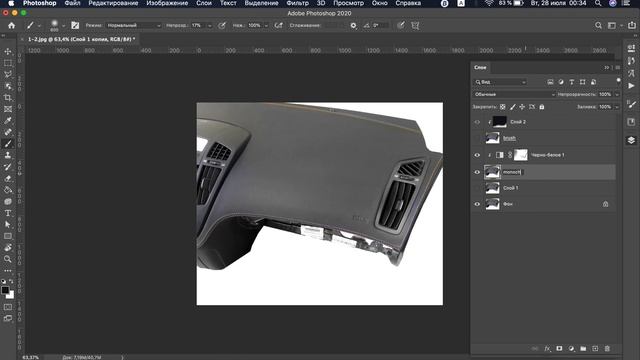Open the flow 100% dropdown arrow
This screenshot has height=360, width=640.
pos(266,26)
